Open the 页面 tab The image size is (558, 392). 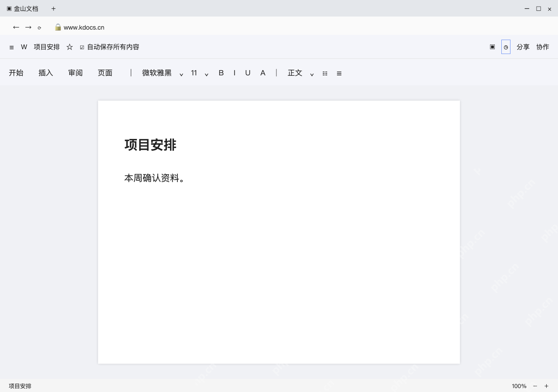point(105,73)
